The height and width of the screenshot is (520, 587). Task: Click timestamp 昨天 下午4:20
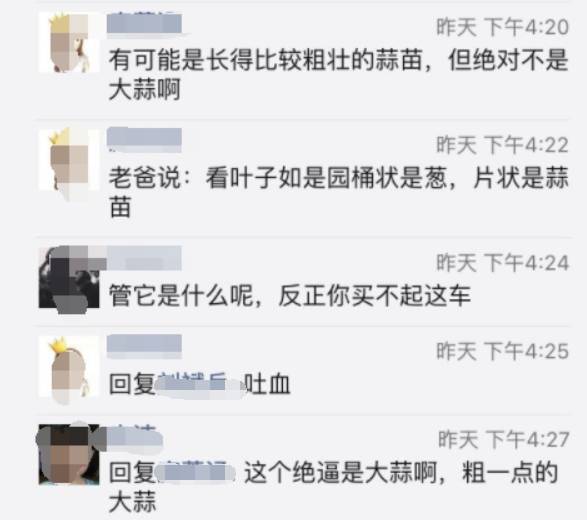(x=502, y=27)
